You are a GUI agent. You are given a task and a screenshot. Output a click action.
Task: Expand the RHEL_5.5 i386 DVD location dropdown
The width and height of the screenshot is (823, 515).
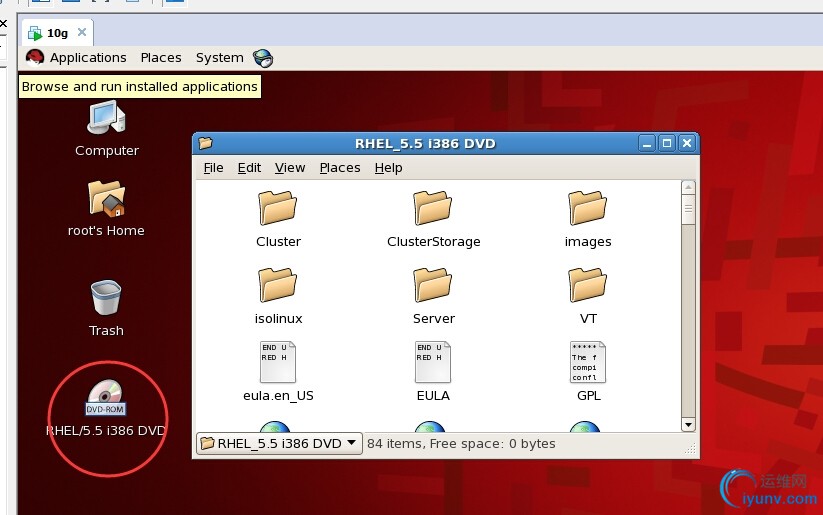tap(279, 444)
